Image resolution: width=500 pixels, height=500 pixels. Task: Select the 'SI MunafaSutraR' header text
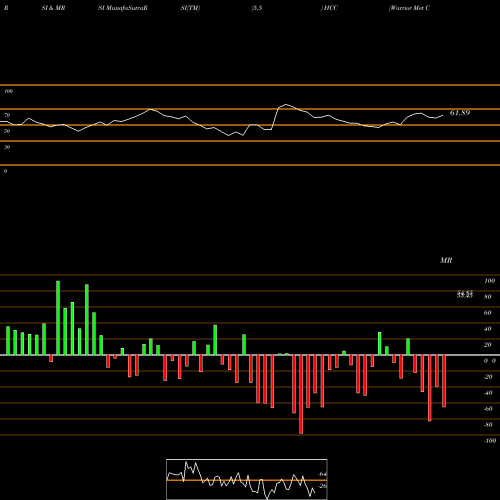pyautogui.click(x=123, y=8)
